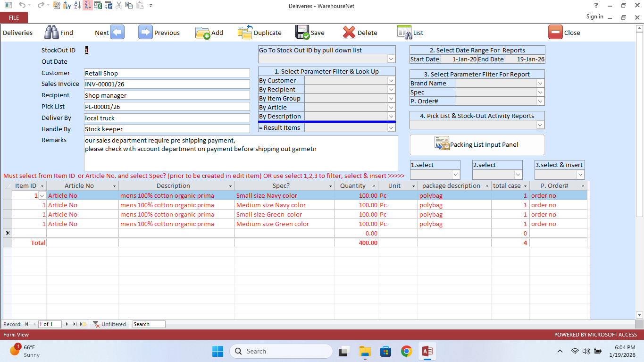Viewport: 644px width, 362px height.
Task: Open the Brand Name report dropdown
Action: [x=540, y=84]
